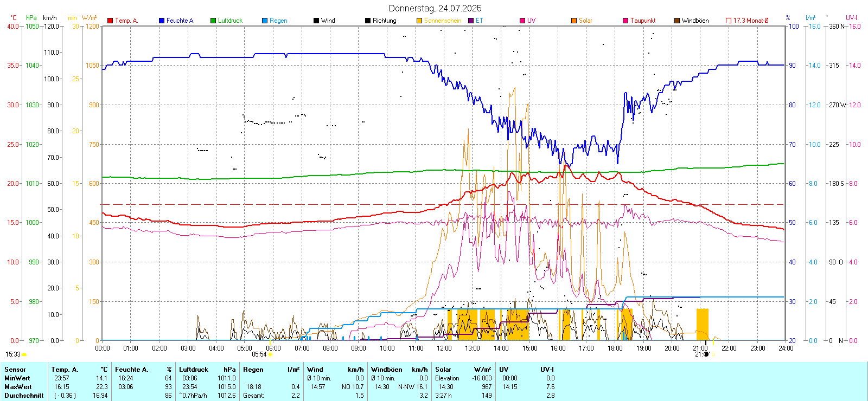Click the orange Solar legend square
This screenshot has width=868, height=401.
[x=574, y=21]
